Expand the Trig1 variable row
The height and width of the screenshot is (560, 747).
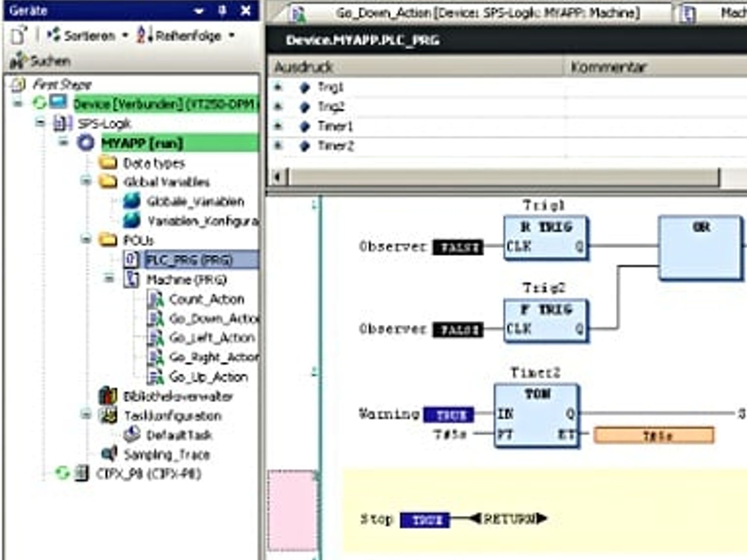click(278, 87)
